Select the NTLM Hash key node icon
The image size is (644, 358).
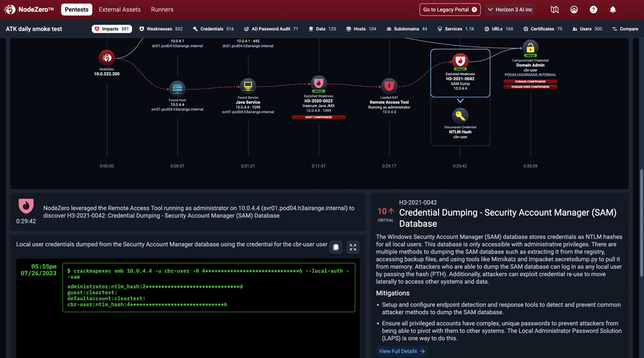(460, 116)
